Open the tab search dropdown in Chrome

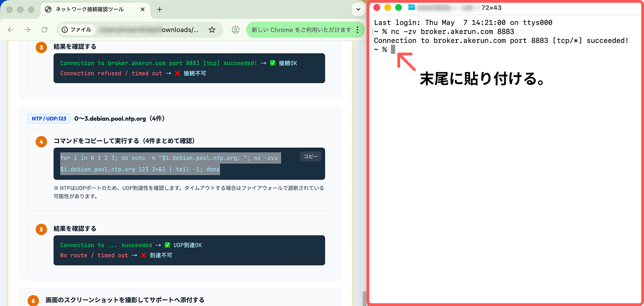point(358,9)
